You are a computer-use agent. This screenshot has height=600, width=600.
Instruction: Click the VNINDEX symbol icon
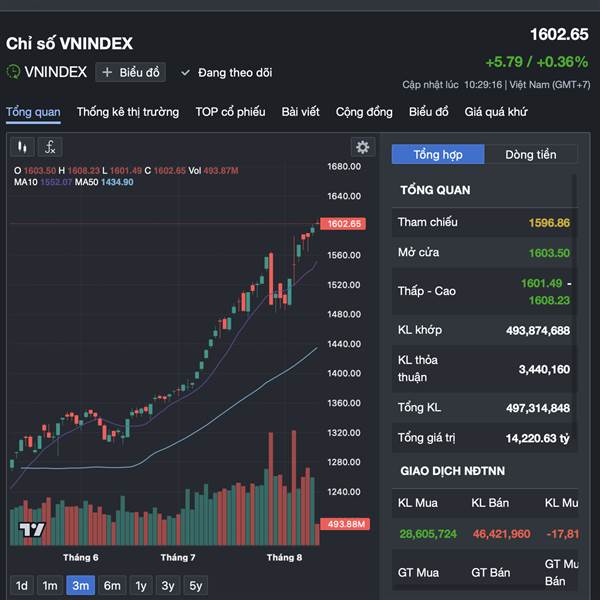pyautogui.click(x=13, y=72)
